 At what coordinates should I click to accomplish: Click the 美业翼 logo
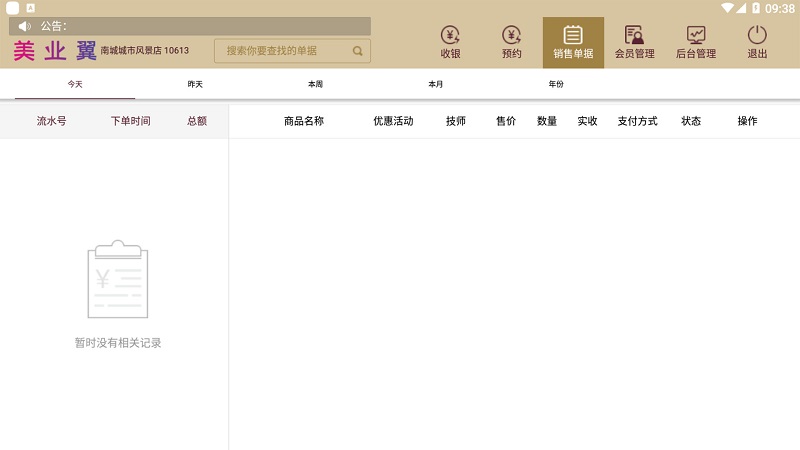tap(55, 51)
